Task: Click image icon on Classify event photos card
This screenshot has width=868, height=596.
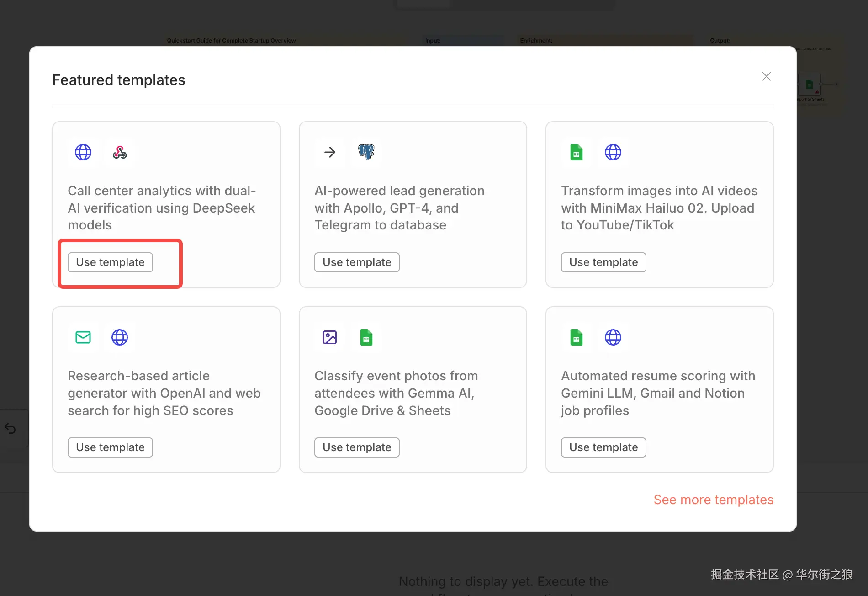Action: click(x=330, y=337)
